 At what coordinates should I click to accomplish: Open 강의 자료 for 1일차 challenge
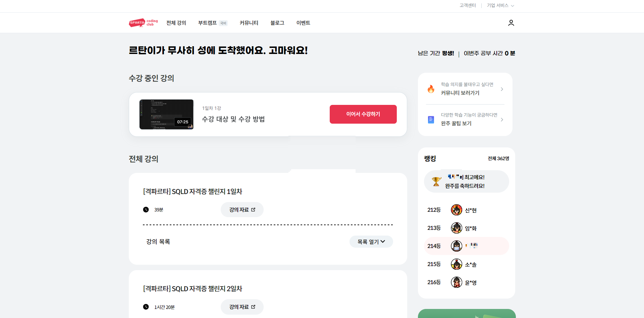click(x=242, y=210)
